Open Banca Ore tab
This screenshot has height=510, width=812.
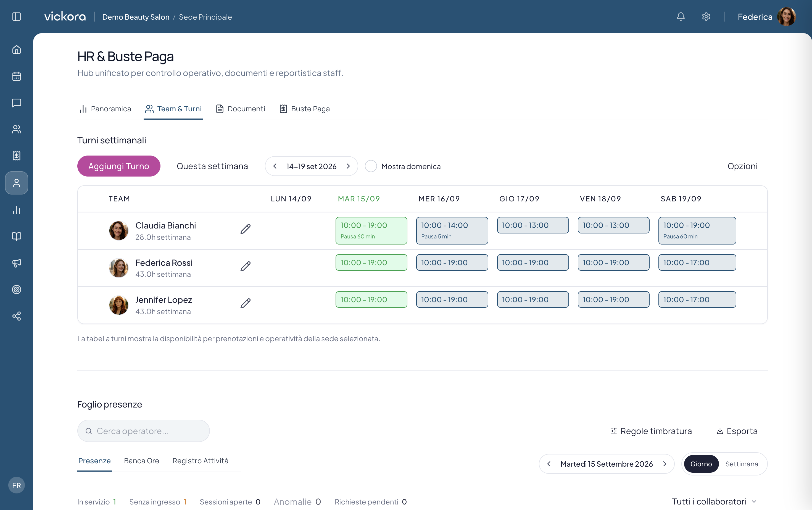pos(142,461)
